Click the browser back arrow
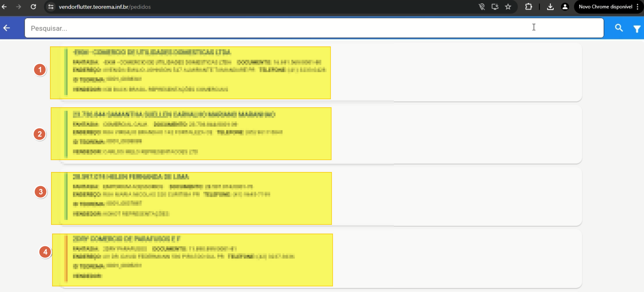The width and height of the screenshot is (644, 292). pyautogui.click(x=4, y=7)
